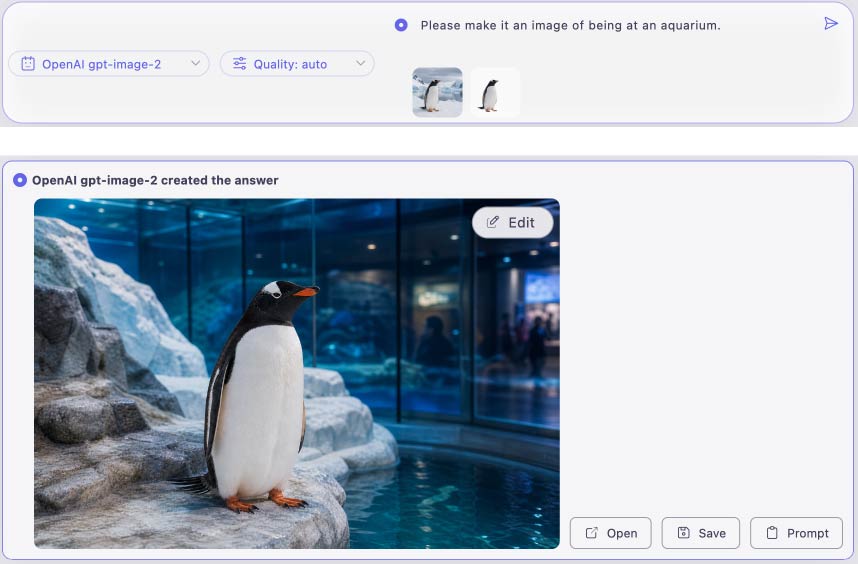The width and height of the screenshot is (858, 564).
Task: Click the Edit button on generated image
Action: click(512, 223)
